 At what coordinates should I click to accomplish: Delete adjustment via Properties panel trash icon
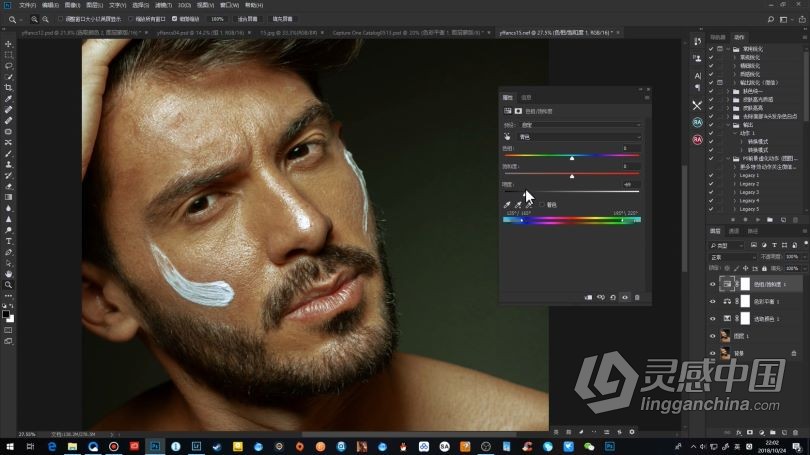pos(638,297)
